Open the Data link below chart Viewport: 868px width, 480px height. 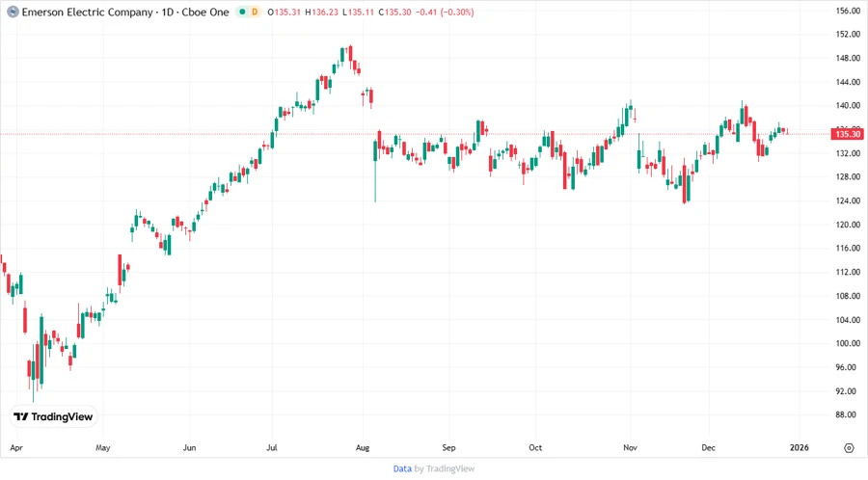(x=402, y=468)
